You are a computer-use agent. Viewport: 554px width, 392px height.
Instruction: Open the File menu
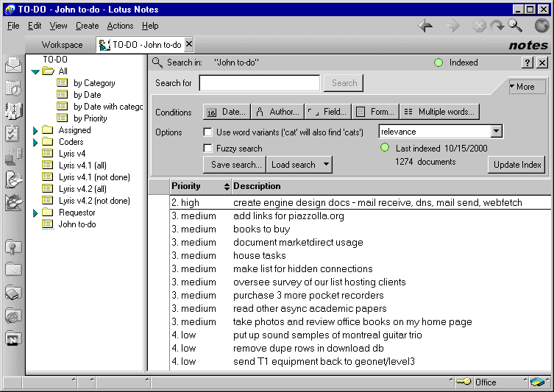[13, 26]
